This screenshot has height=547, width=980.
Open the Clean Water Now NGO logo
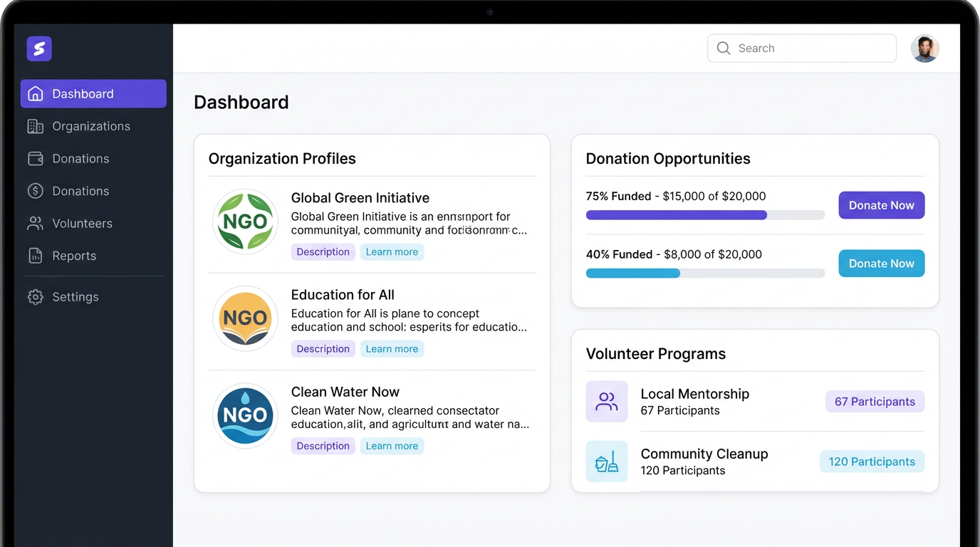[x=245, y=416]
